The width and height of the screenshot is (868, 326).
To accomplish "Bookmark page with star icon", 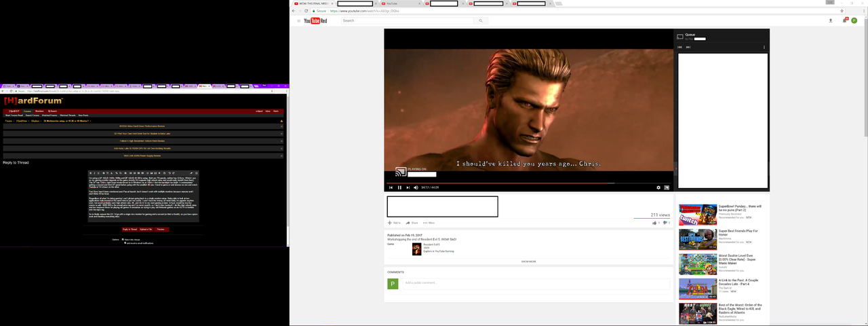I will [x=842, y=11].
